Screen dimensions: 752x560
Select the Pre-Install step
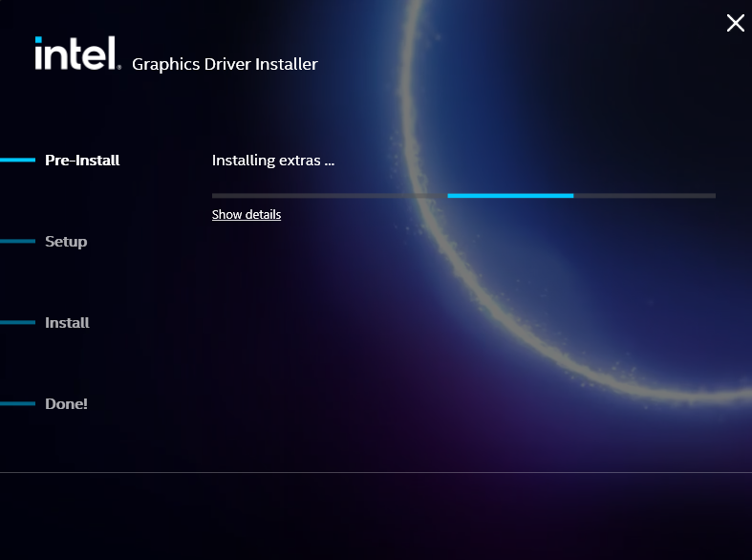[x=82, y=161]
